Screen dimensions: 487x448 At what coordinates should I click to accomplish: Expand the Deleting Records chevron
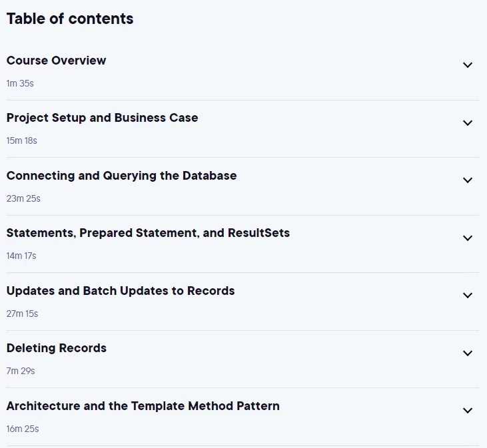click(468, 353)
